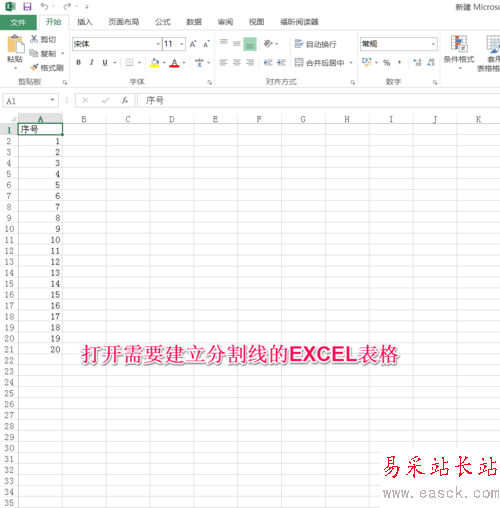Image resolution: width=500 pixels, height=508 pixels.
Task: Expand underline style dropdown arrow
Action: tap(115, 62)
